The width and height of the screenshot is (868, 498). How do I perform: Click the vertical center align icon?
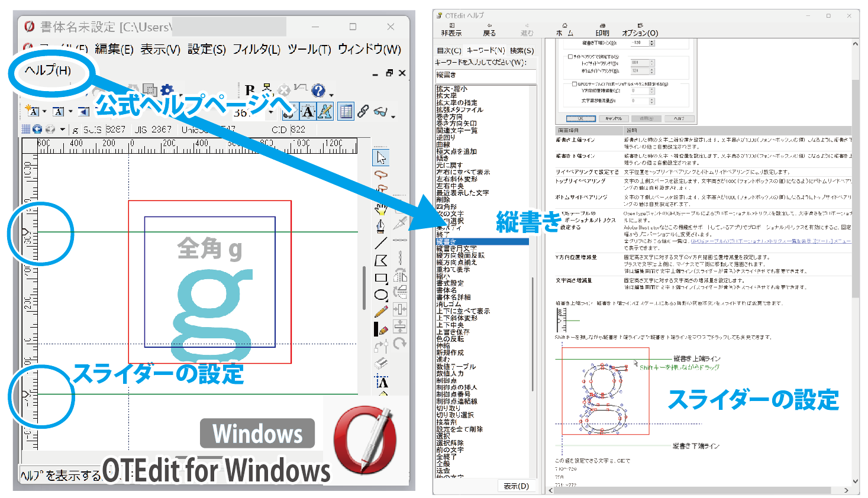(x=400, y=326)
